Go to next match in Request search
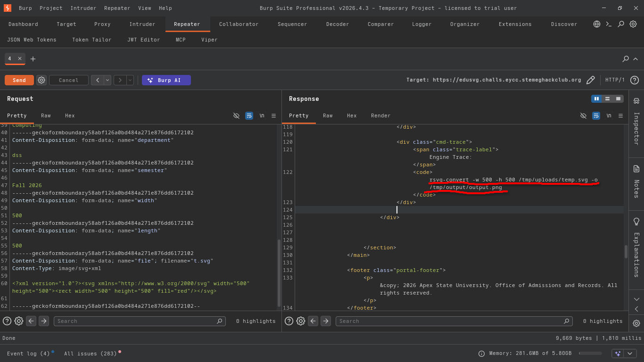 click(44, 321)
